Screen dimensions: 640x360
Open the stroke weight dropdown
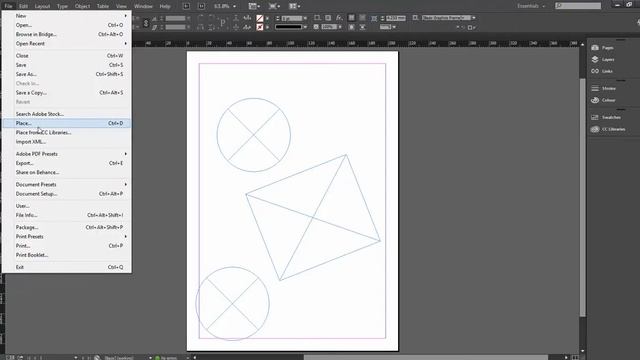click(305, 18)
